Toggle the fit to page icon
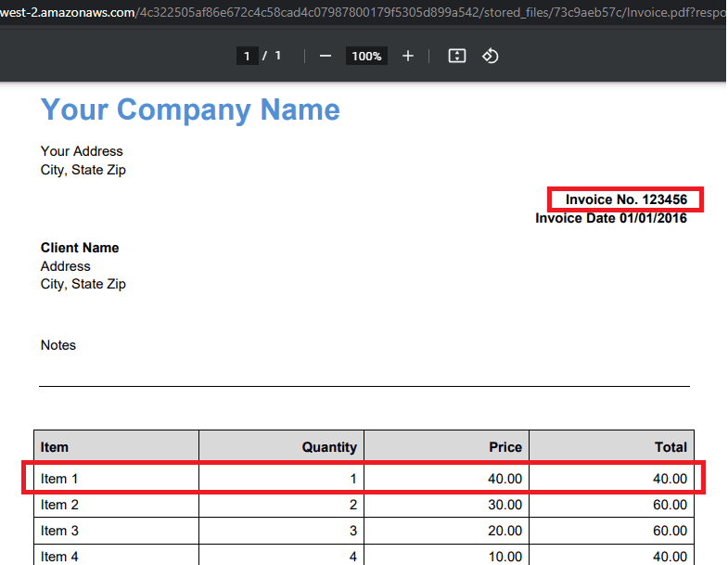Viewport: 728px width, 565px height. point(456,57)
